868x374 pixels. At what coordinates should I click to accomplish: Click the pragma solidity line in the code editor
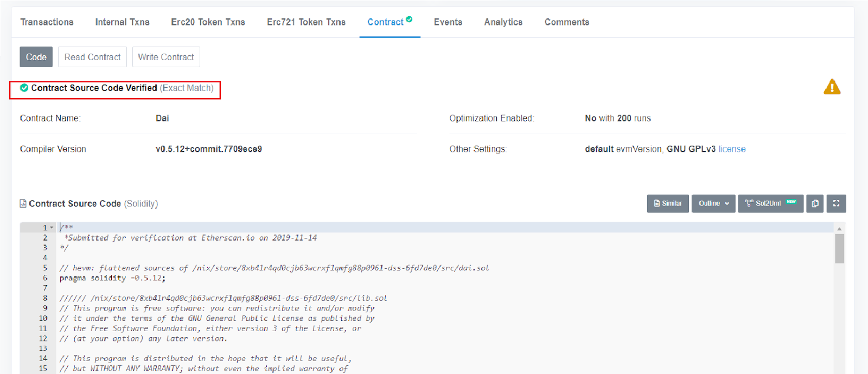tap(112, 278)
